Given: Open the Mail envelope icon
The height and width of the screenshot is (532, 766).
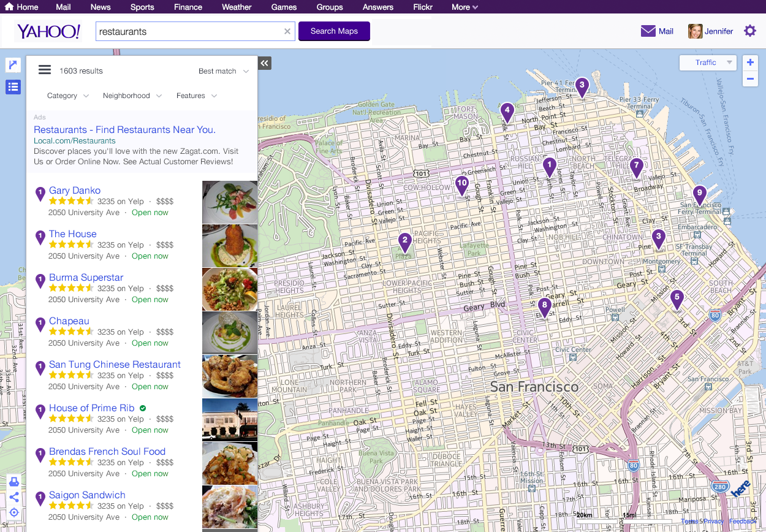Looking at the screenshot, I should coord(648,31).
